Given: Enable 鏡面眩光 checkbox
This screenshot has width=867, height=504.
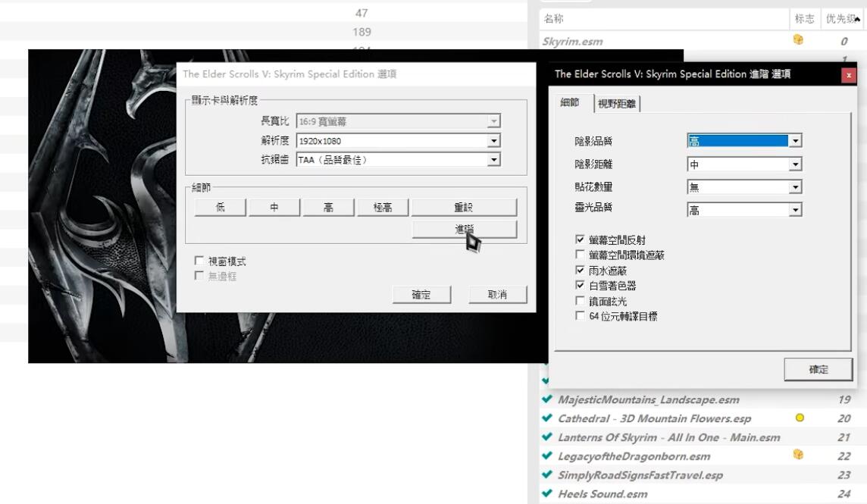Looking at the screenshot, I should click(x=580, y=300).
